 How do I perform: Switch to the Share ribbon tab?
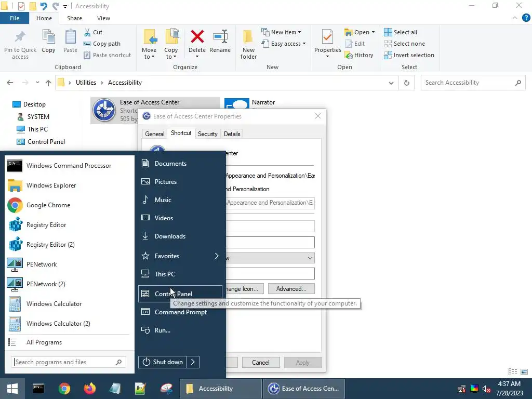[74, 18]
